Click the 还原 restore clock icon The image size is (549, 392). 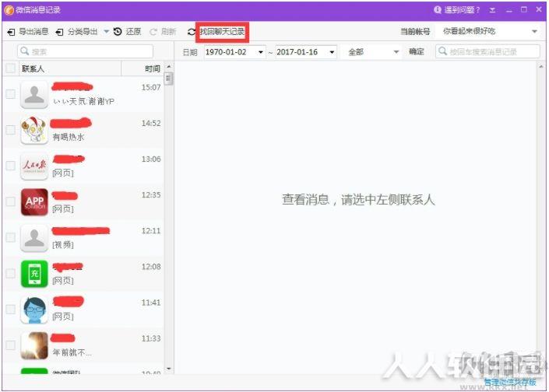(118, 32)
